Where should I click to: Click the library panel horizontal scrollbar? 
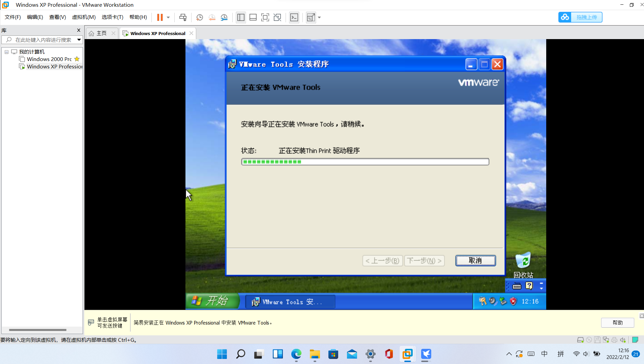pyautogui.click(x=38, y=330)
